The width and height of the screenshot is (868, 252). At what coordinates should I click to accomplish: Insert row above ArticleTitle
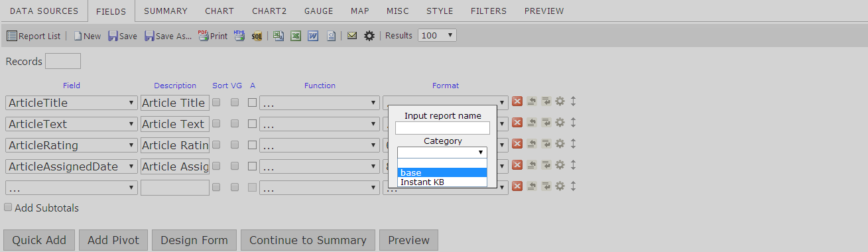(x=532, y=101)
